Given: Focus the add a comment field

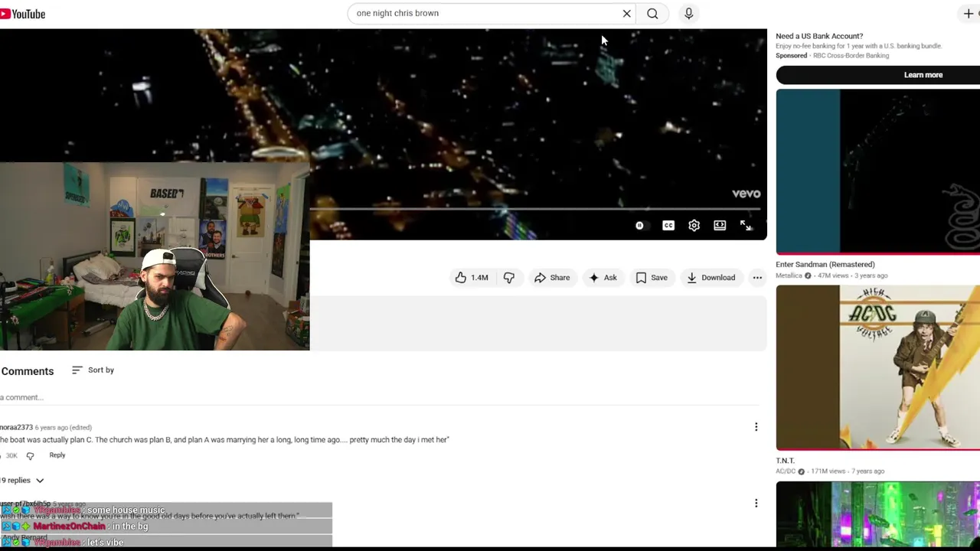Looking at the screenshot, I should point(379,398).
